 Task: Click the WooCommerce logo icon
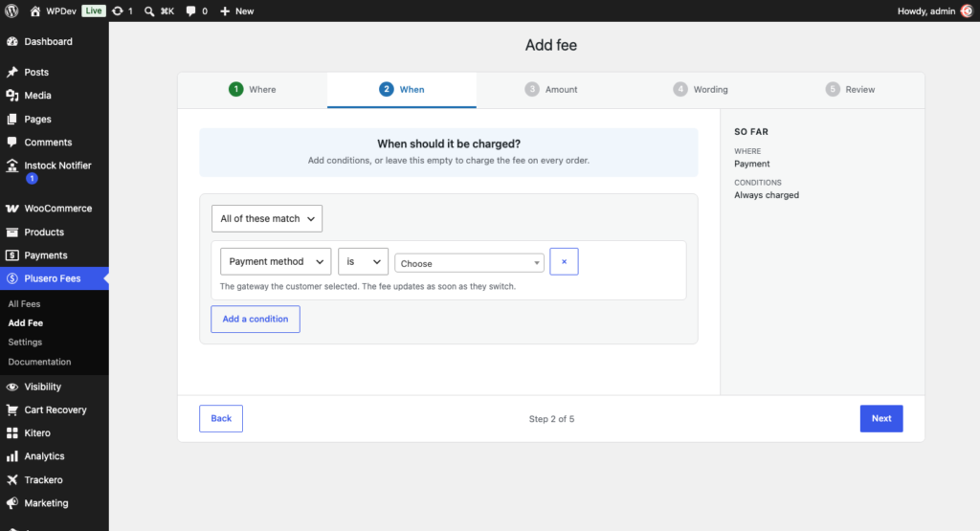11,208
